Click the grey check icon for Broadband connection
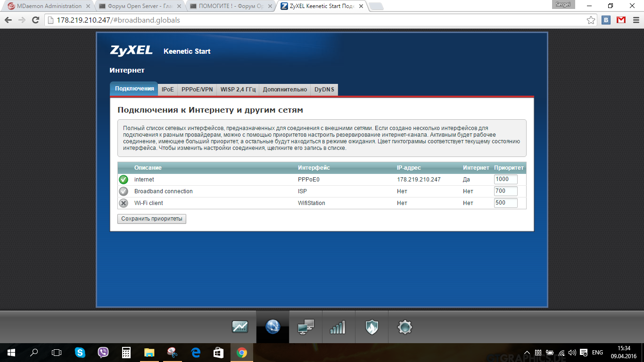644x362 pixels. (x=124, y=191)
